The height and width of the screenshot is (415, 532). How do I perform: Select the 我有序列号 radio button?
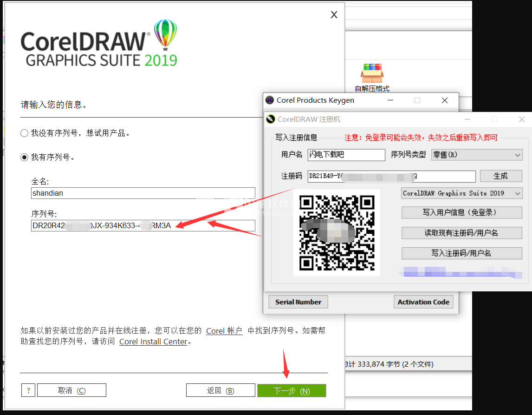24,157
